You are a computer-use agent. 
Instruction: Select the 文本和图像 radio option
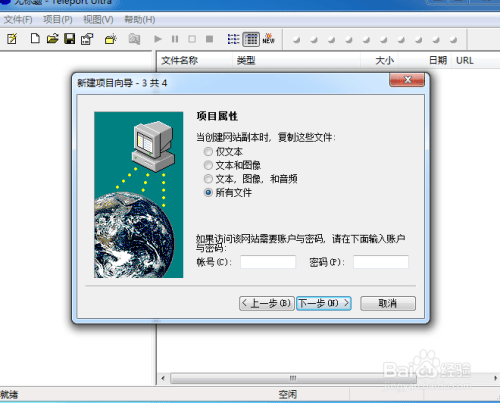tap(208, 165)
